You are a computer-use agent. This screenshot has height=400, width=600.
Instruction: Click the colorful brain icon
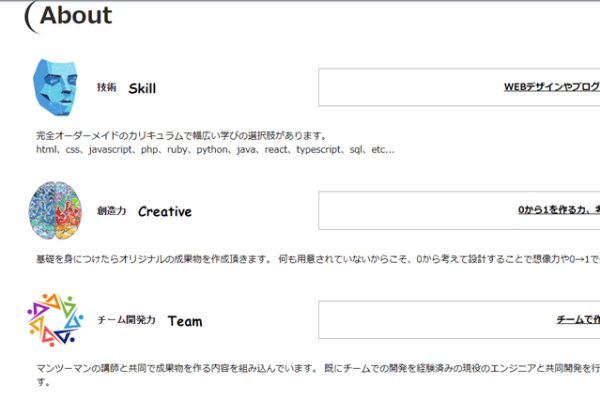(52, 209)
